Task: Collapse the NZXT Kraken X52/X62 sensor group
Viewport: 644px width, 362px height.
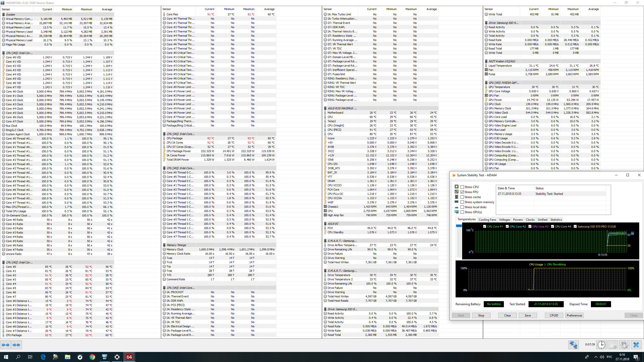Action: [x=502, y=61]
